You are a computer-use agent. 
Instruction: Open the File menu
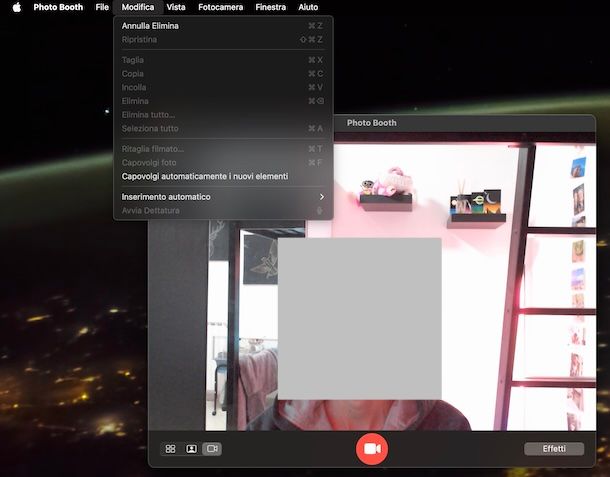(x=102, y=7)
